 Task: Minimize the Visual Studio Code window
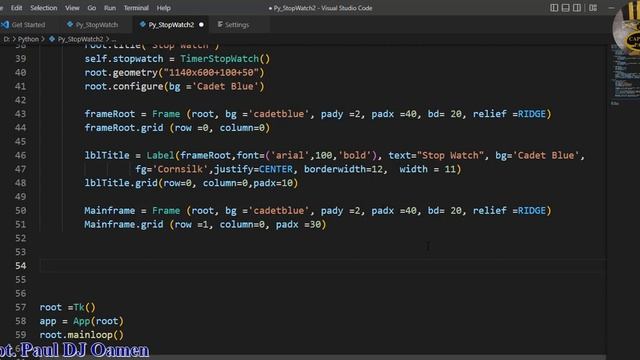tap(611, 8)
